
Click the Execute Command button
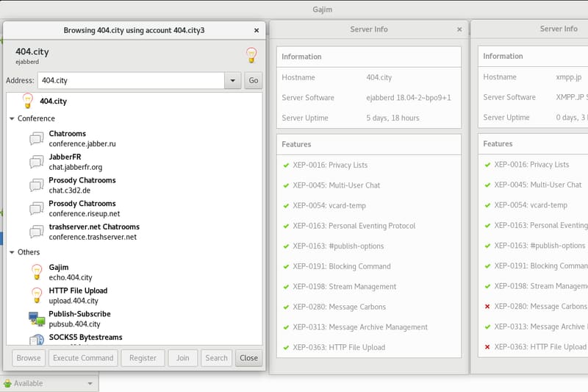pos(83,358)
